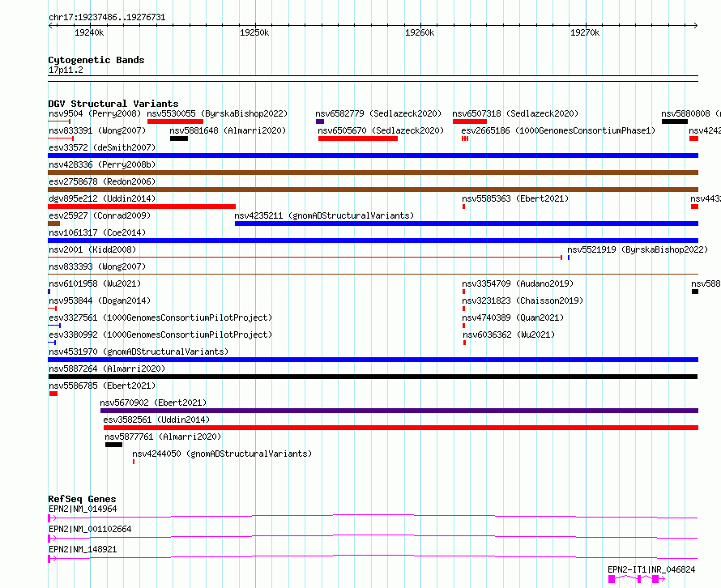Image resolution: width=721 pixels, height=588 pixels.
Task: Select the nsv5880808 black variant bar
Action: click(x=675, y=121)
